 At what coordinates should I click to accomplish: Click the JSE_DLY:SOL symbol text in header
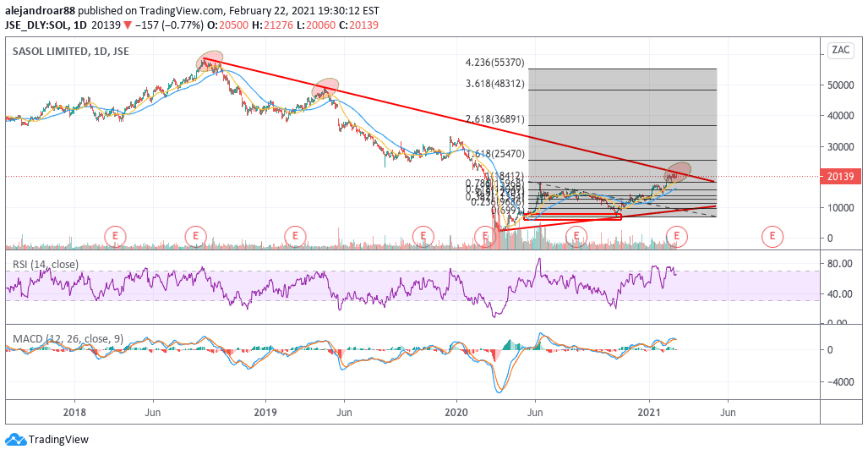[x=38, y=25]
